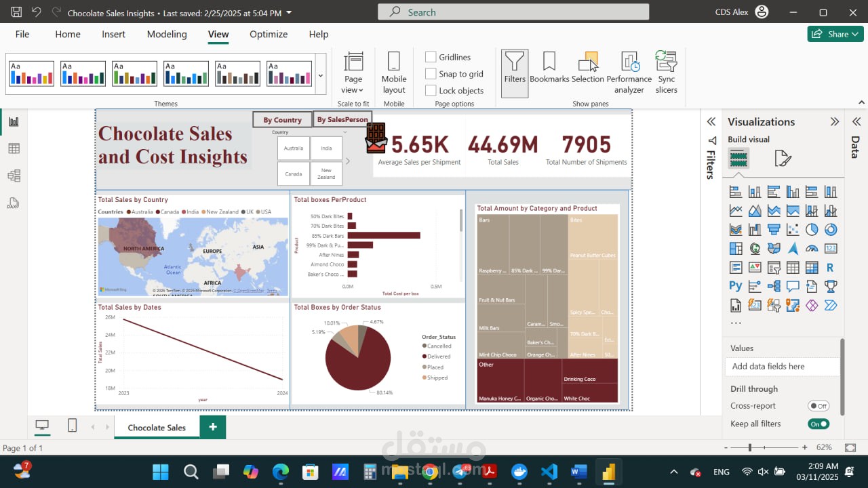Select the Python visual

(x=736, y=286)
